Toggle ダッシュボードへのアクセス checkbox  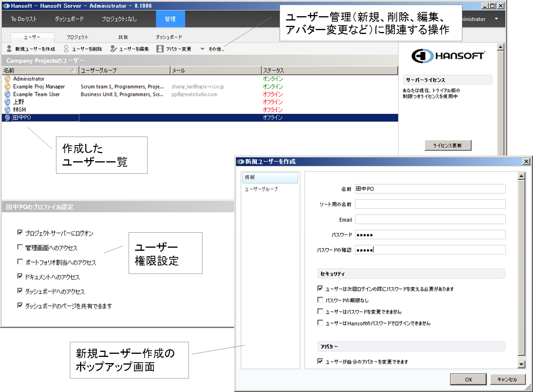pyautogui.click(x=20, y=291)
